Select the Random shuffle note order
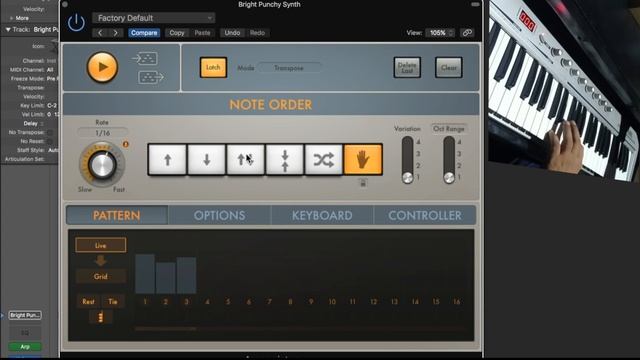This screenshot has width=640, height=360. pos(324,160)
